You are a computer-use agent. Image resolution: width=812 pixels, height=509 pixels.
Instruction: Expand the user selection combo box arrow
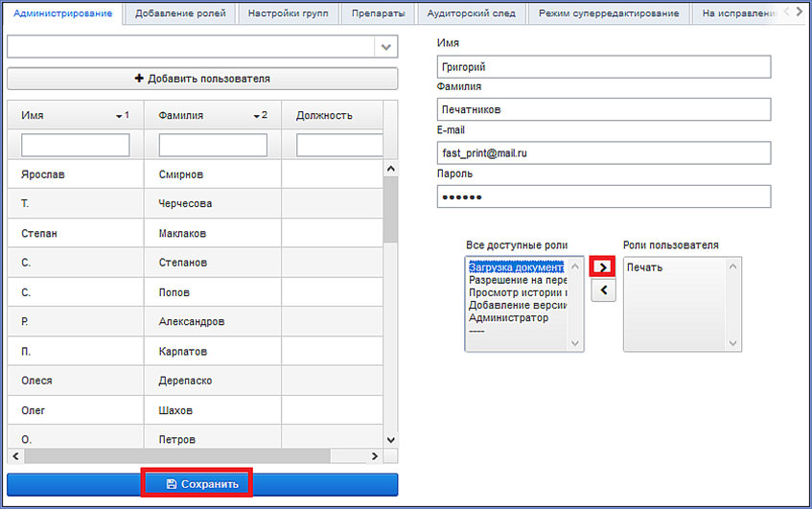385,47
